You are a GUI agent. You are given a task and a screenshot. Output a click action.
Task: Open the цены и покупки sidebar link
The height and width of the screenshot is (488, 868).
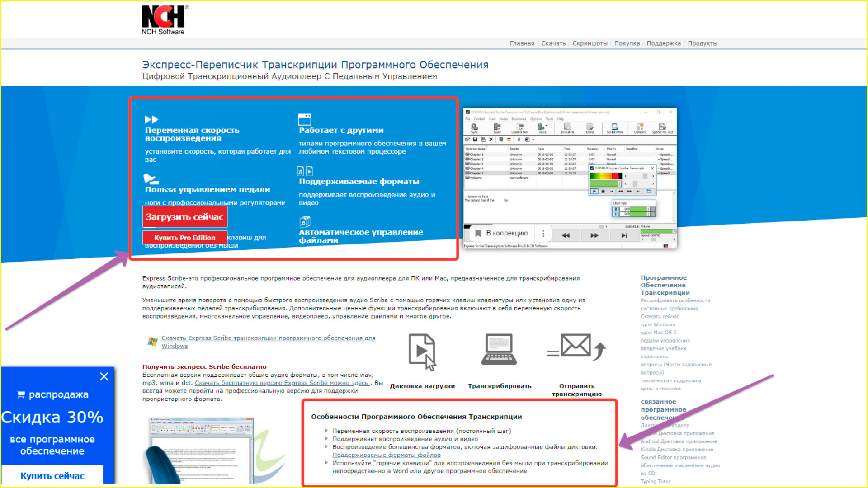pyautogui.click(x=660, y=389)
